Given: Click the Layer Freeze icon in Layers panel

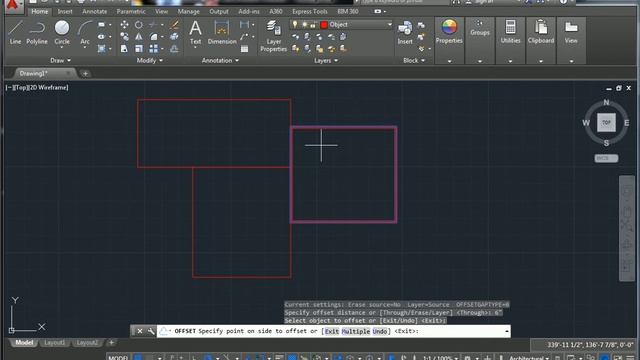Looking at the screenshot, I should 319,37.
